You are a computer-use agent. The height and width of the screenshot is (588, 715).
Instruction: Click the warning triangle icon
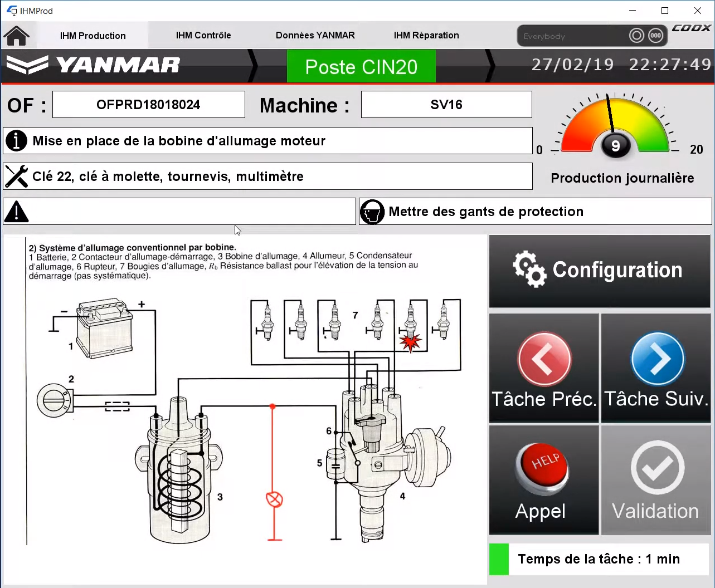[x=17, y=212]
